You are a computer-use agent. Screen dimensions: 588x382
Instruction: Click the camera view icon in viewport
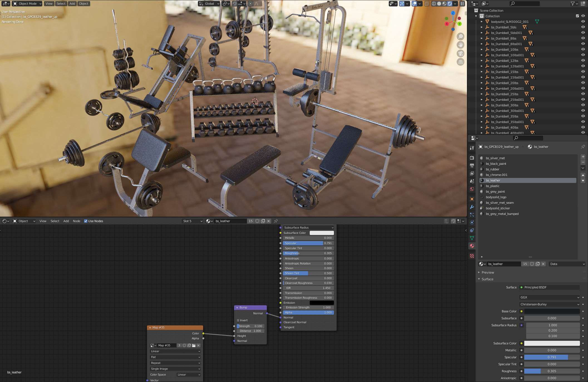(461, 53)
